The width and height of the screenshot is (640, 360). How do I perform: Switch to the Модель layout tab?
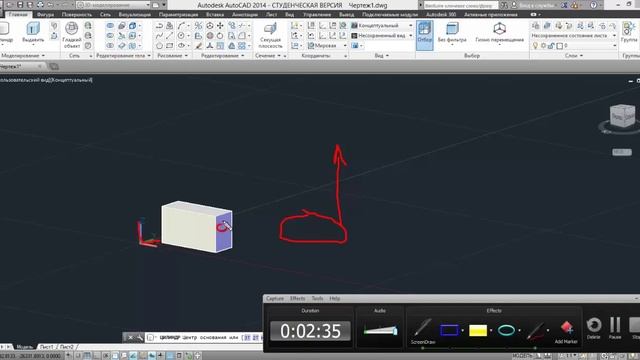[24, 347]
